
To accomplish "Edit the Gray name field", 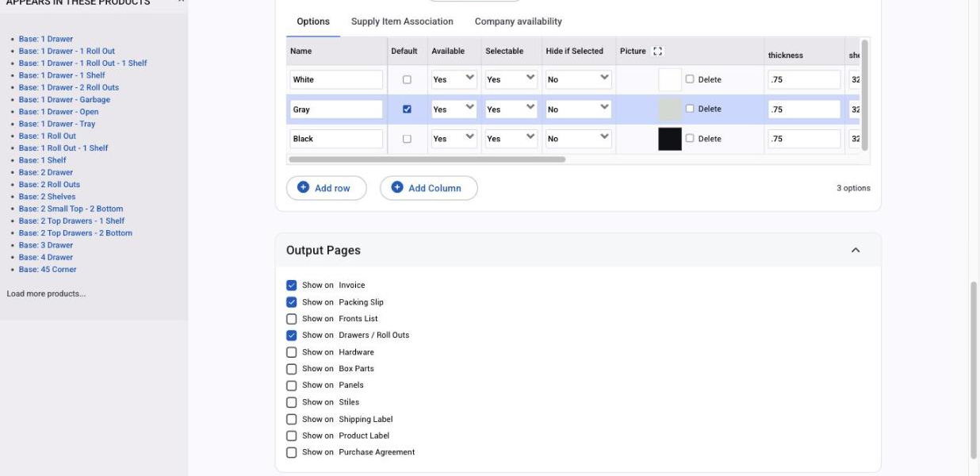I will coord(336,109).
